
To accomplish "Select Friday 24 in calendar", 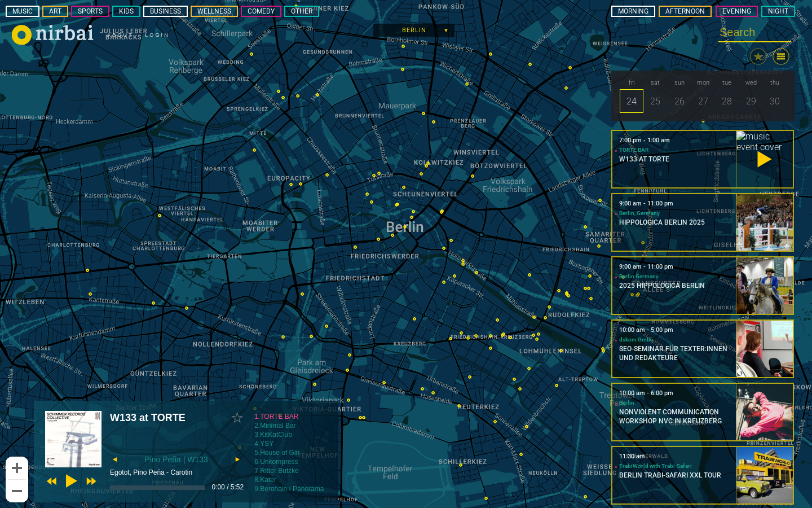I will [x=632, y=101].
